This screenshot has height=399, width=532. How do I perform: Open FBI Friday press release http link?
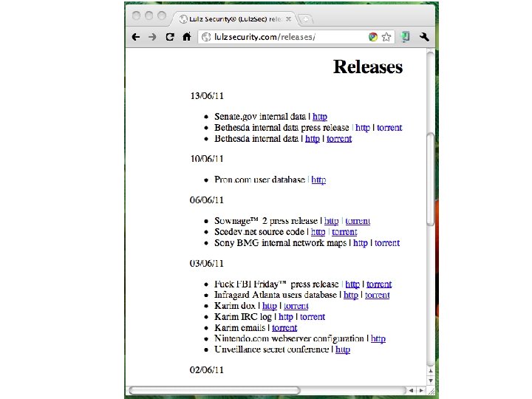pos(352,284)
